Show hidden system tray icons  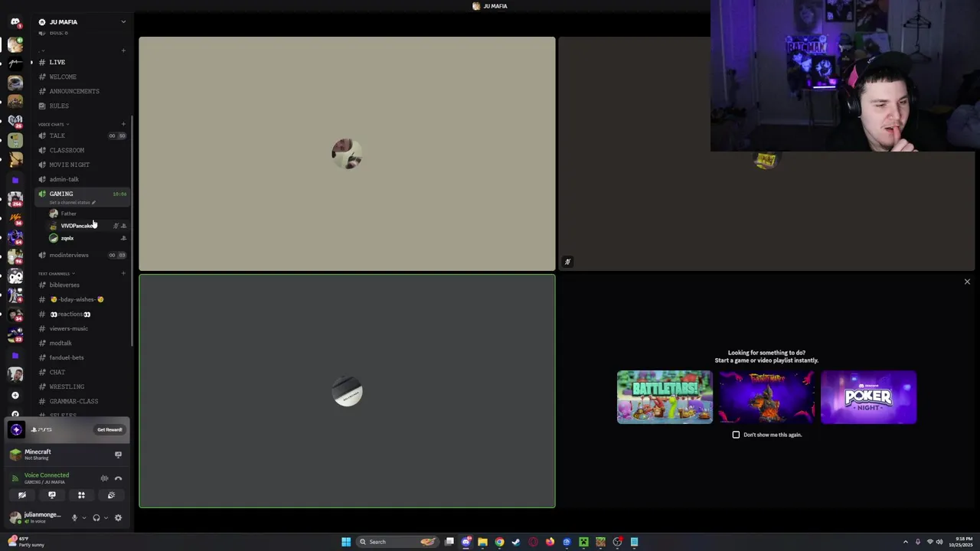tap(906, 542)
